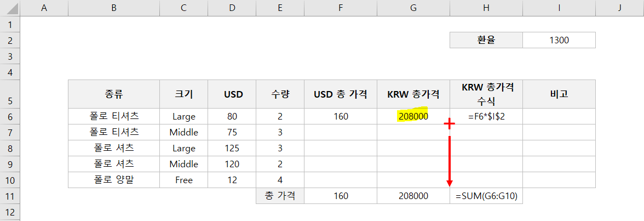Select the =SUM(G6:G10) formula cell
Image resolution: width=644 pixels, height=221 pixels.
pyautogui.click(x=486, y=196)
